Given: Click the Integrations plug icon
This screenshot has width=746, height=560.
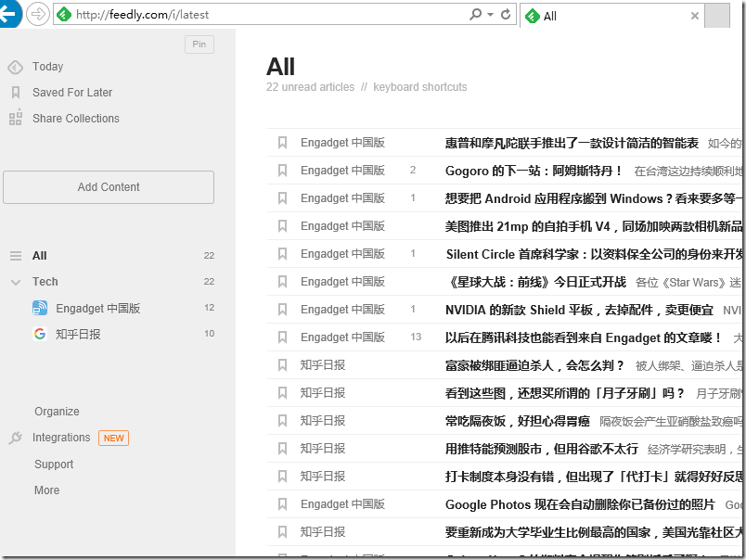Looking at the screenshot, I should [16, 438].
